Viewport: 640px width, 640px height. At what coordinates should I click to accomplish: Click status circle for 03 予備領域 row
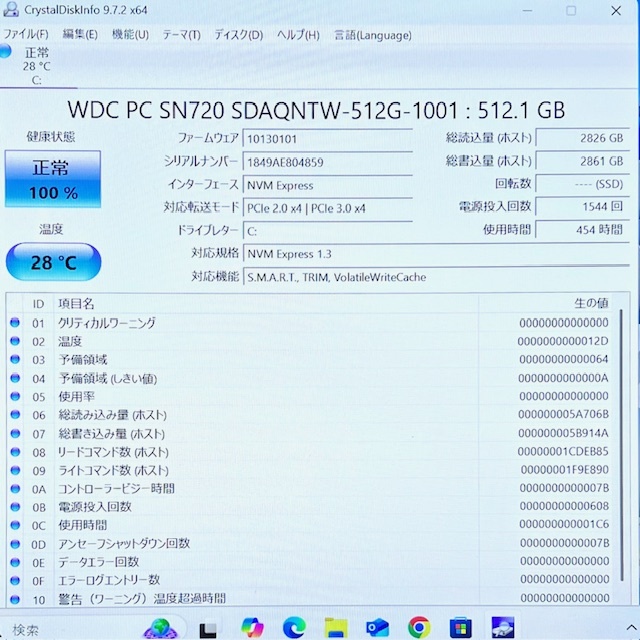[15, 359]
